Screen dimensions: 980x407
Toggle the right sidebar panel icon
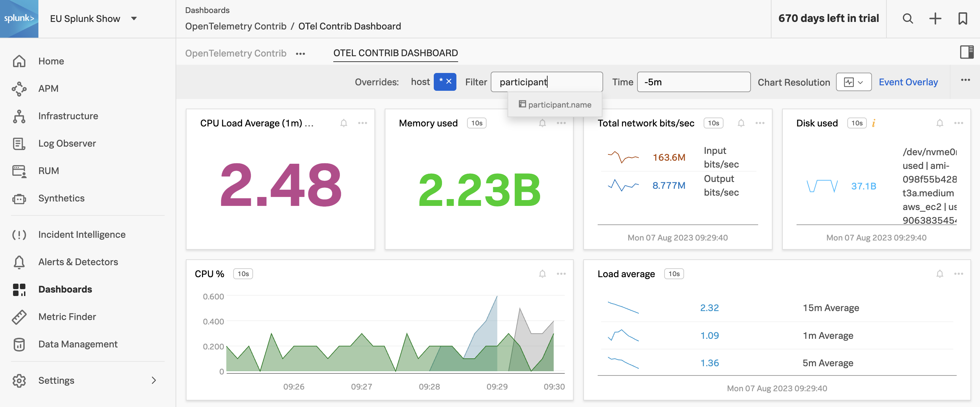coord(966,52)
